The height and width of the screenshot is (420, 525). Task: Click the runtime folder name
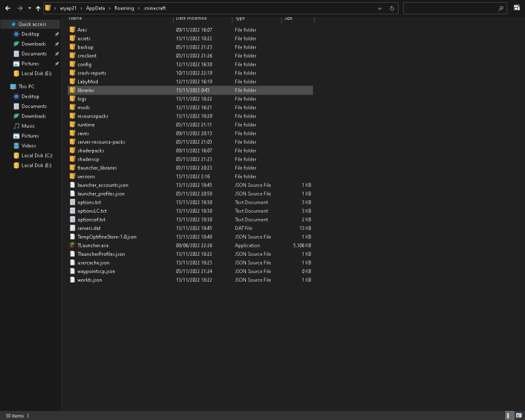coord(86,124)
